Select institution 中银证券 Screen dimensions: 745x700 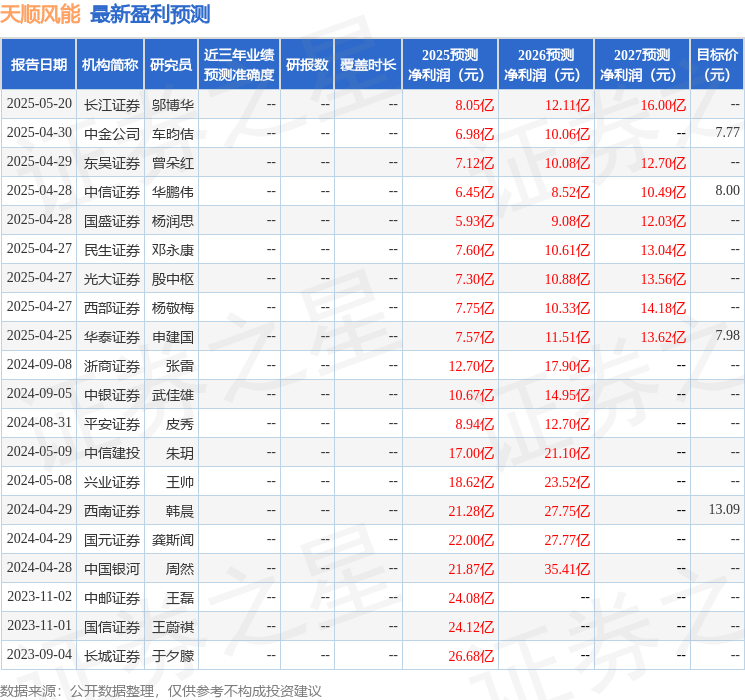coord(112,395)
